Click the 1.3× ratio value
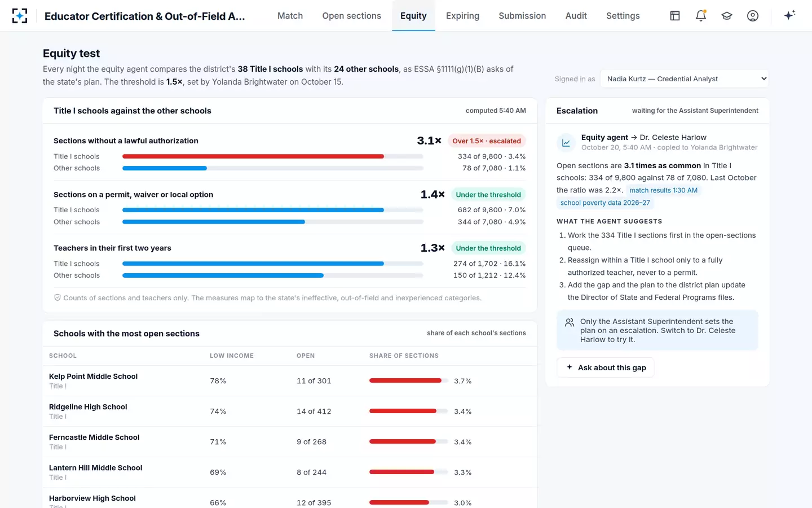The height and width of the screenshot is (508, 812). point(433,248)
